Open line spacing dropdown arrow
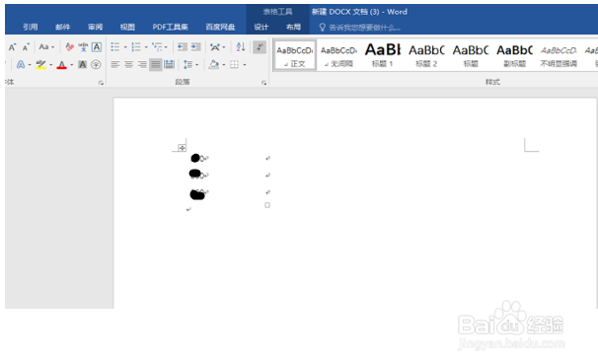Screen dimensions: 598x364 tap(196, 65)
